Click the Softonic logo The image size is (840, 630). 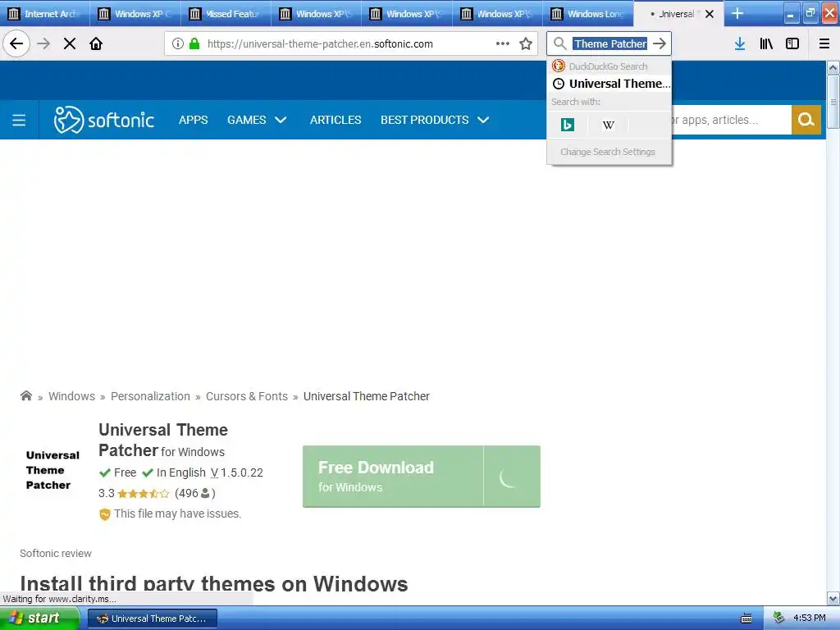pyautogui.click(x=103, y=120)
